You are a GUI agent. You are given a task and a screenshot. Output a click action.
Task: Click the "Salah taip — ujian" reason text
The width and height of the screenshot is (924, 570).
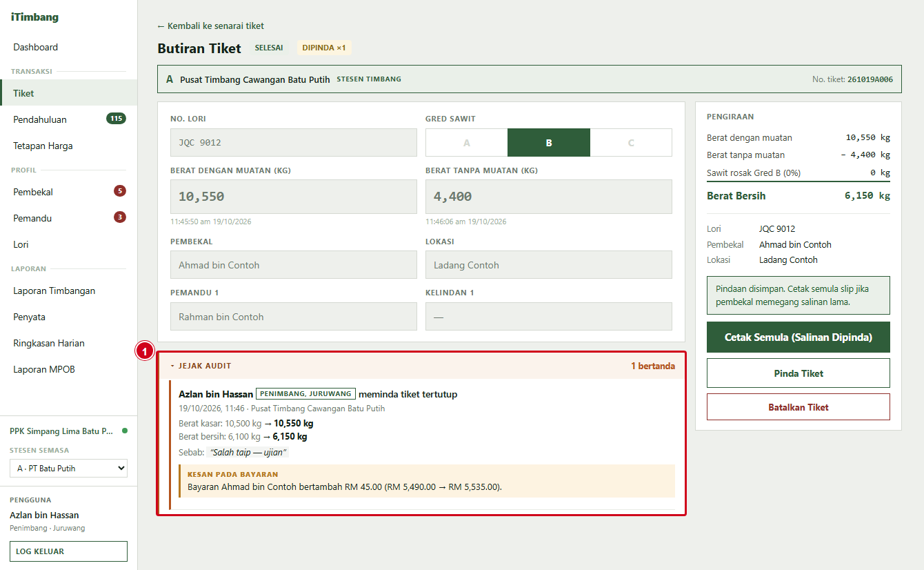point(248,453)
